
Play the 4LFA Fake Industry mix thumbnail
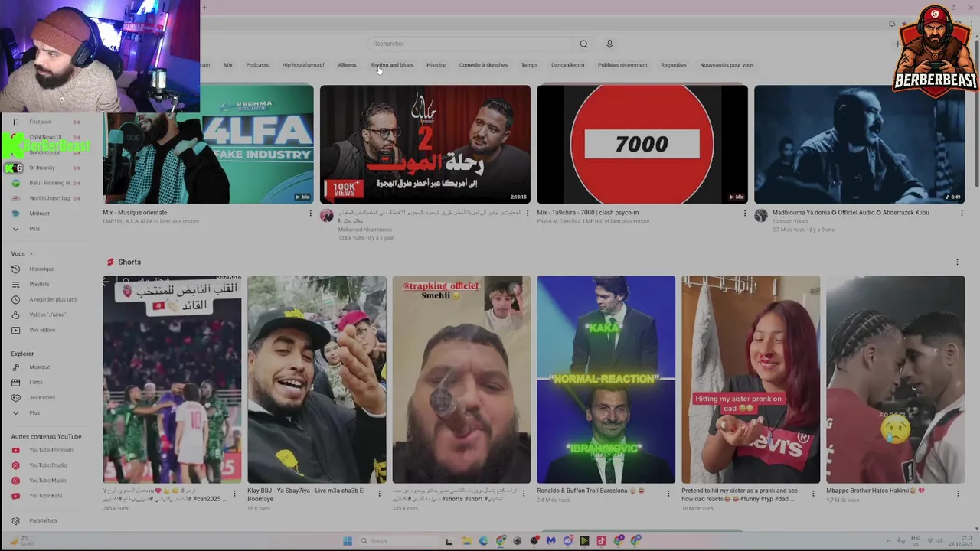click(x=208, y=144)
